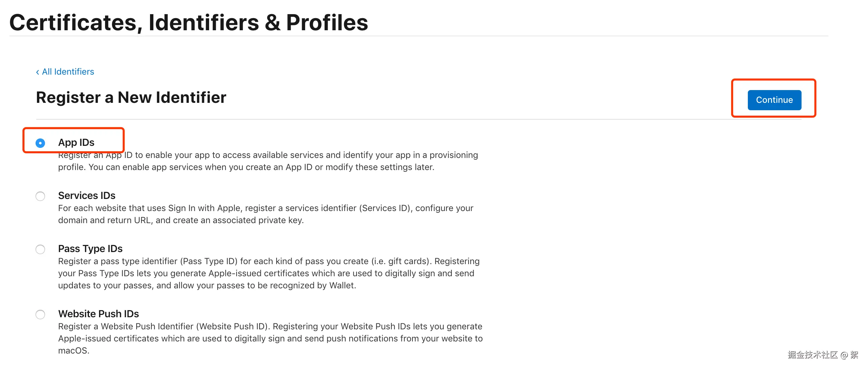Click the Website Push IDs heading label
Screen dimensions: 868x369
(98, 314)
